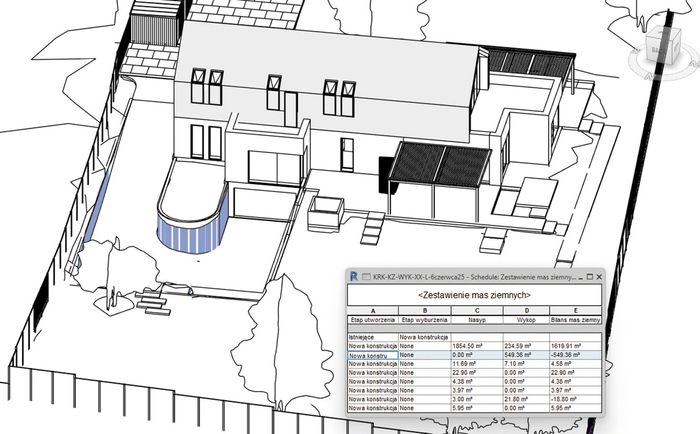This screenshot has width=700, height=434.
Task: Maximize the schedule window
Action: click(589, 277)
